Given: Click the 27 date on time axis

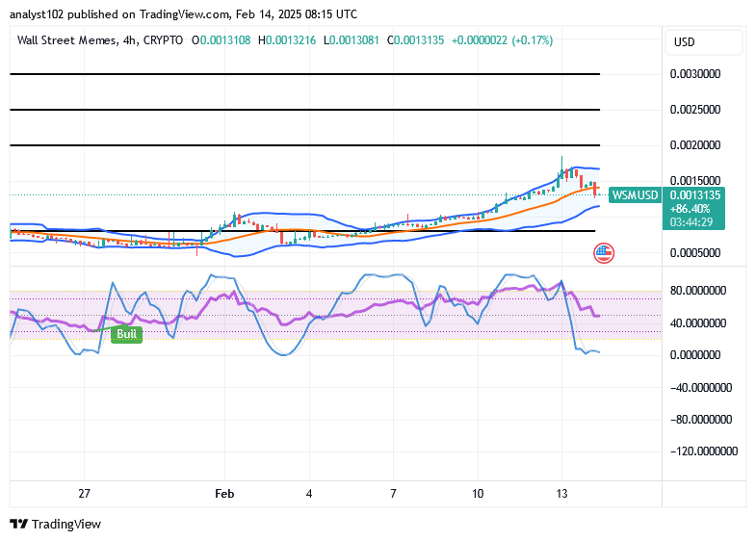Looking at the screenshot, I should (x=85, y=494).
